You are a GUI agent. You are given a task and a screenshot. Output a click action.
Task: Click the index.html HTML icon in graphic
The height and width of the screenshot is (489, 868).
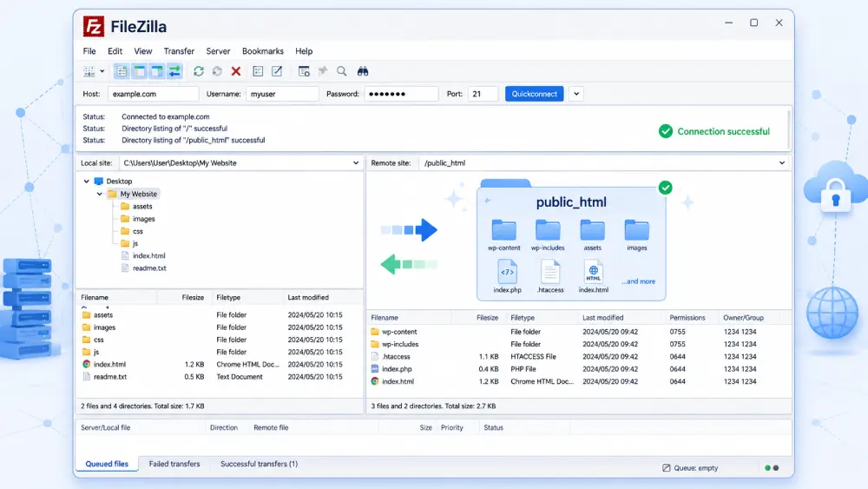[594, 271]
